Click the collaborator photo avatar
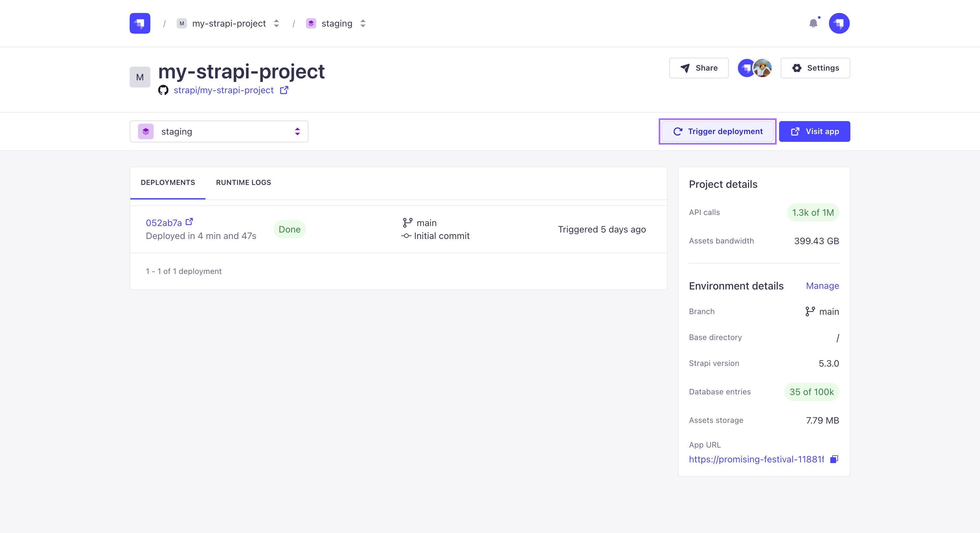Viewport: 980px width, 533px height. coord(763,68)
